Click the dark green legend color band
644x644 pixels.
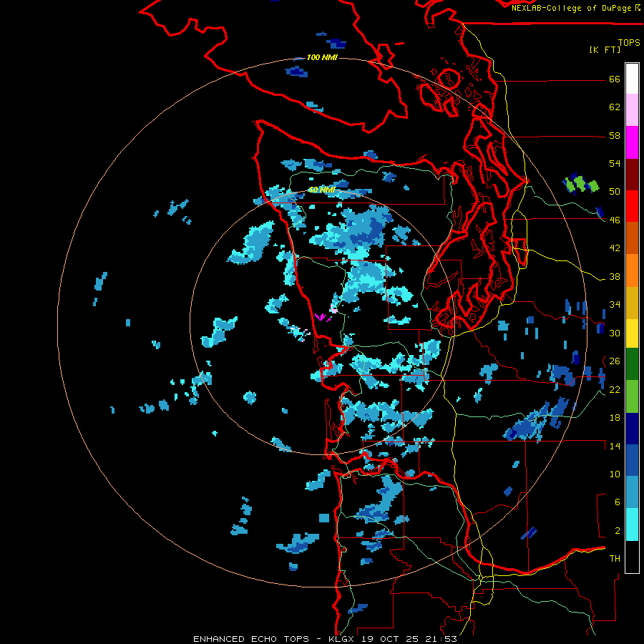(632, 364)
